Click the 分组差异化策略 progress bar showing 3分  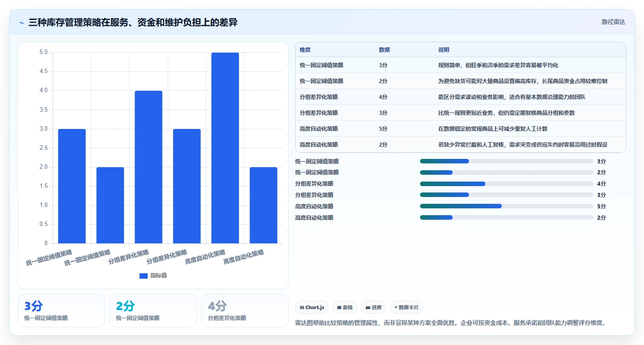507,195
